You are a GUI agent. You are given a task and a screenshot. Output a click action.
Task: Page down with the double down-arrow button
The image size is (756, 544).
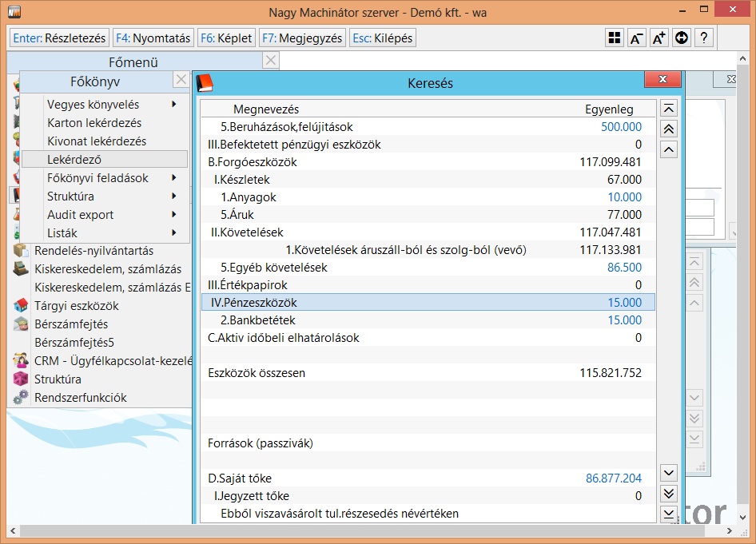pyautogui.click(x=670, y=494)
